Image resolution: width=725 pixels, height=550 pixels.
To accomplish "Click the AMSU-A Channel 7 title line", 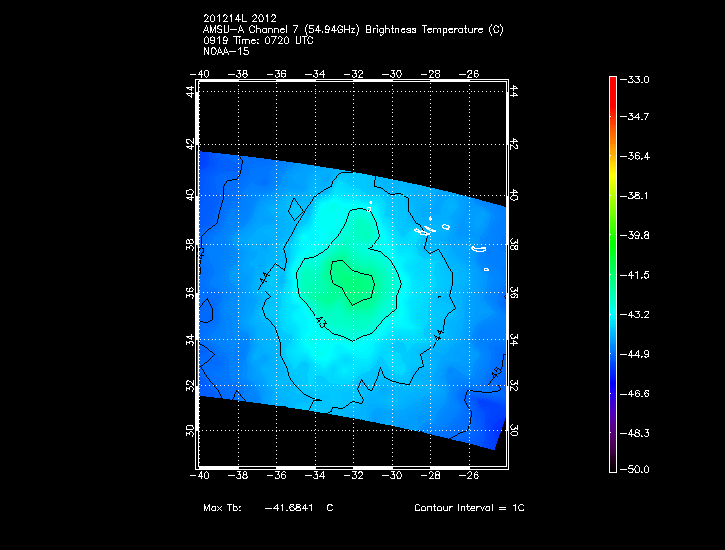I will click(353, 30).
